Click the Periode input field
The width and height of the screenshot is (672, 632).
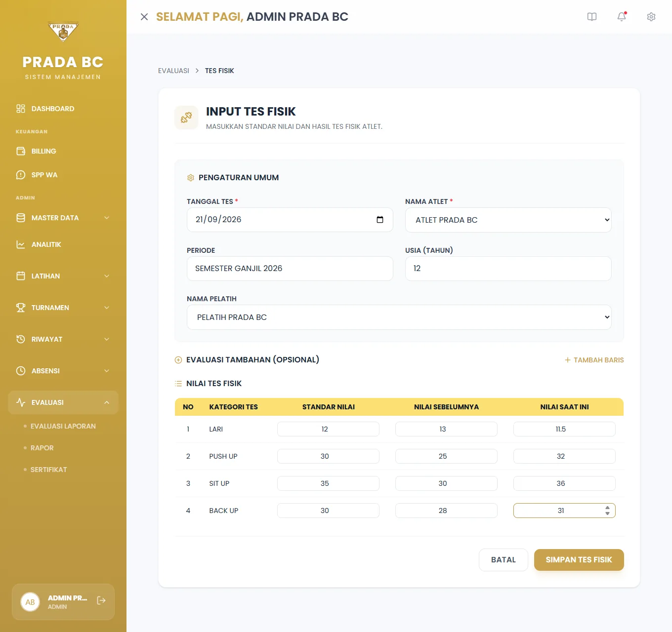290,269
